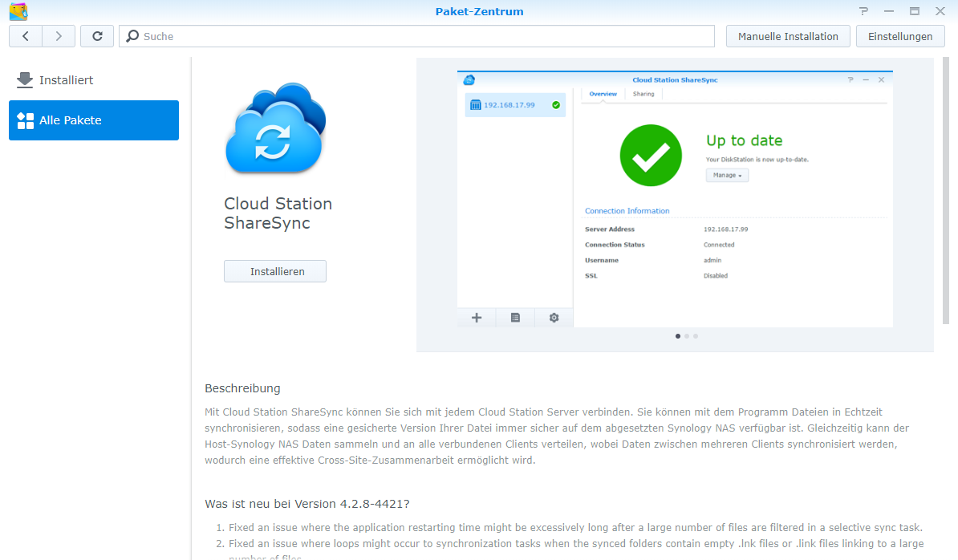Viewport: 958px width, 560px height.
Task: Open Manuelle Installation
Action: [x=788, y=36]
